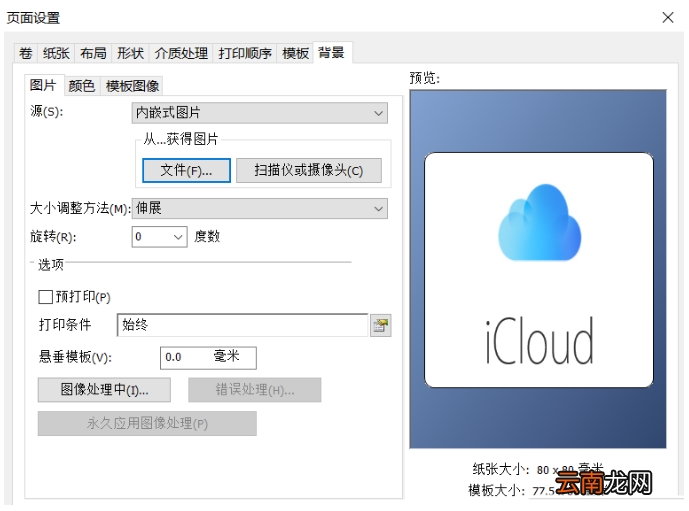Open the 模板 tab

click(x=295, y=54)
